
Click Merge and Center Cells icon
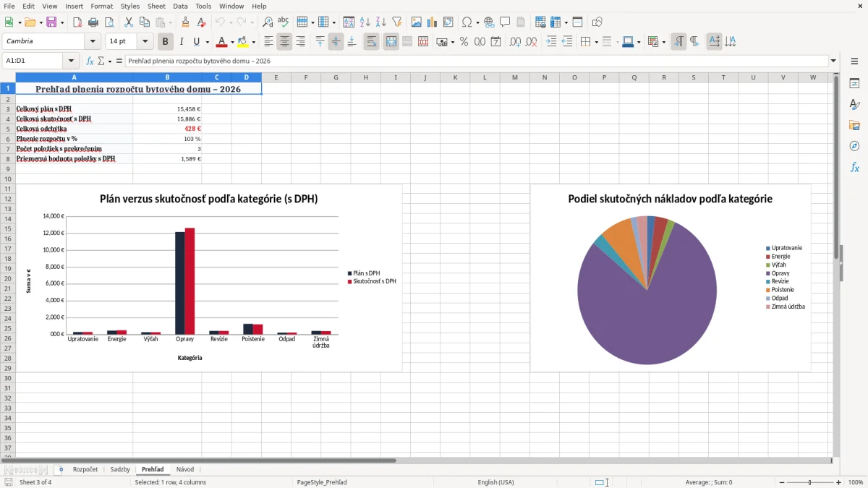point(391,41)
